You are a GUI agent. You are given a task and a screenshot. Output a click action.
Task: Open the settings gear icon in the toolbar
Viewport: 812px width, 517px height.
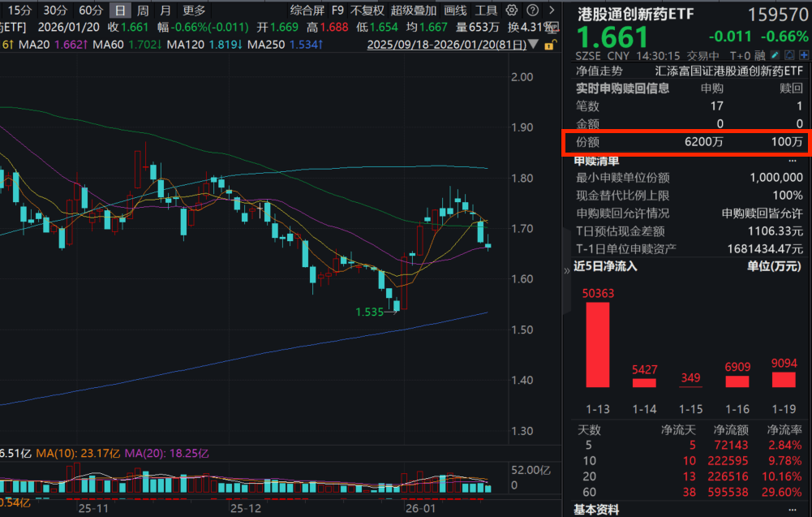coord(512,11)
